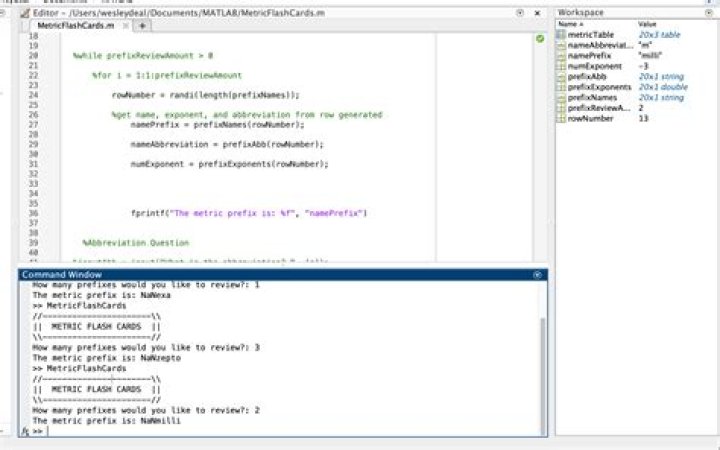Select the nameAbbreviation variable icon in Workspace
This screenshot has height=450, width=720.
561,45
